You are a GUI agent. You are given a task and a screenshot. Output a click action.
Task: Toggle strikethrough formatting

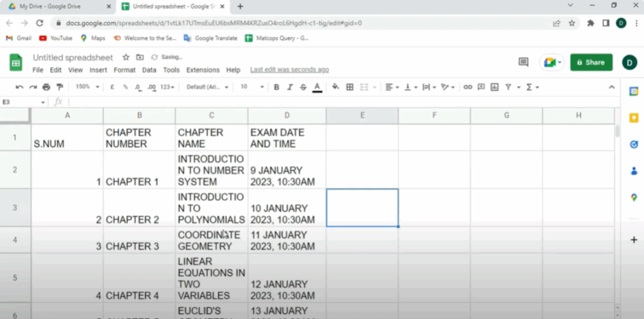click(x=303, y=87)
